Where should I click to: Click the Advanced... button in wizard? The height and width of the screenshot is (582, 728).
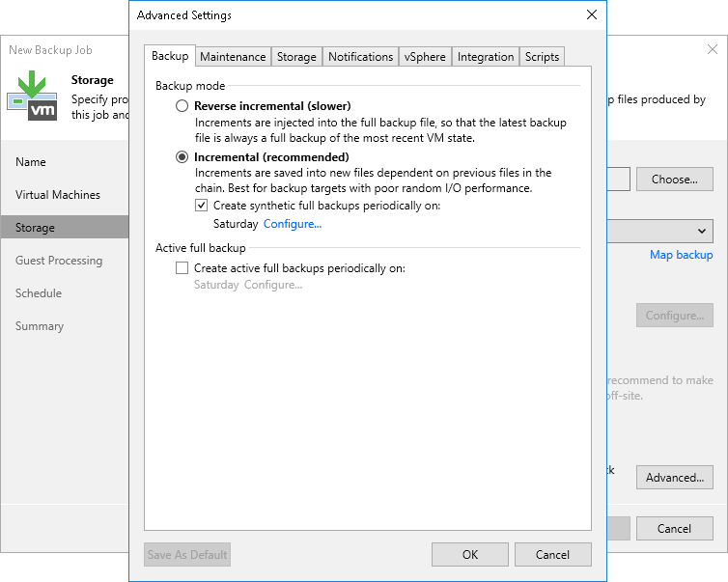[x=675, y=478]
